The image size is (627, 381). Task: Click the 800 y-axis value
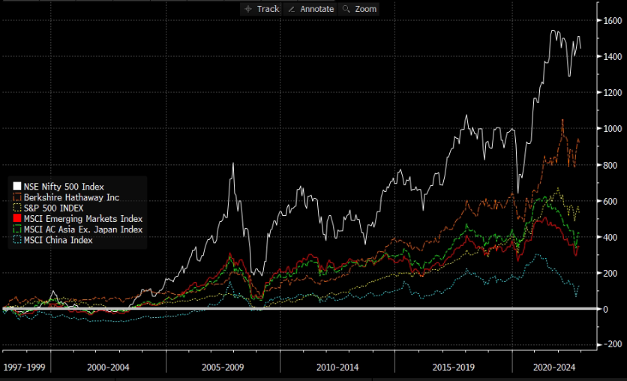pyautogui.click(x=610, y=165)
